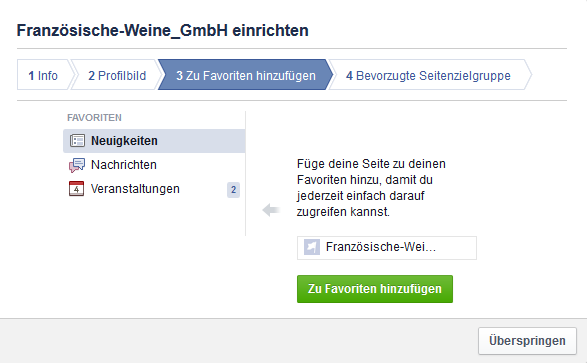Viewport: 587px width, 363px height.
Task: Jump to step 4 Bevorzugte Seitenzielgruppe
Action: [429, 75]
